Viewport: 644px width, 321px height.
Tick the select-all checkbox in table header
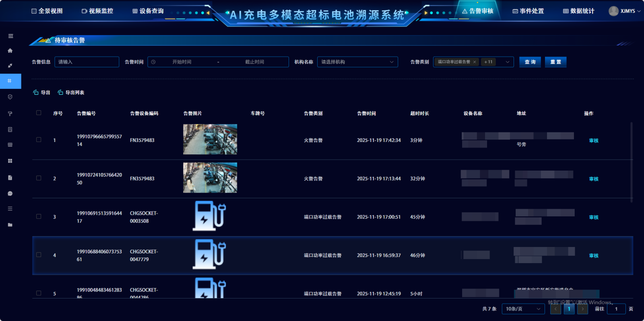(x=39, y=113)
